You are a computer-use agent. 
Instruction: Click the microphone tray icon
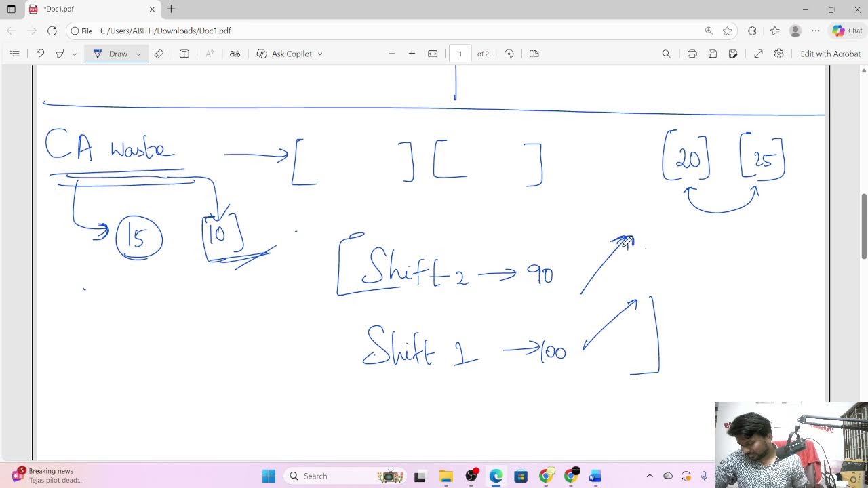705,476
